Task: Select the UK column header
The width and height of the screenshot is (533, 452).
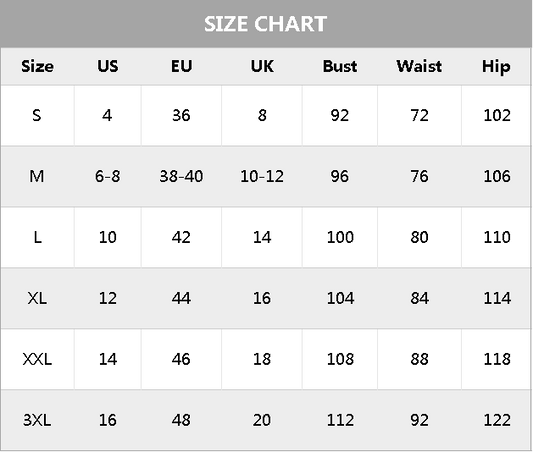Action: 262,66
